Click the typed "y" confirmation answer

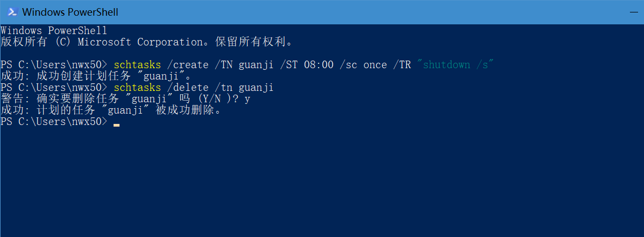click(247, 100)
